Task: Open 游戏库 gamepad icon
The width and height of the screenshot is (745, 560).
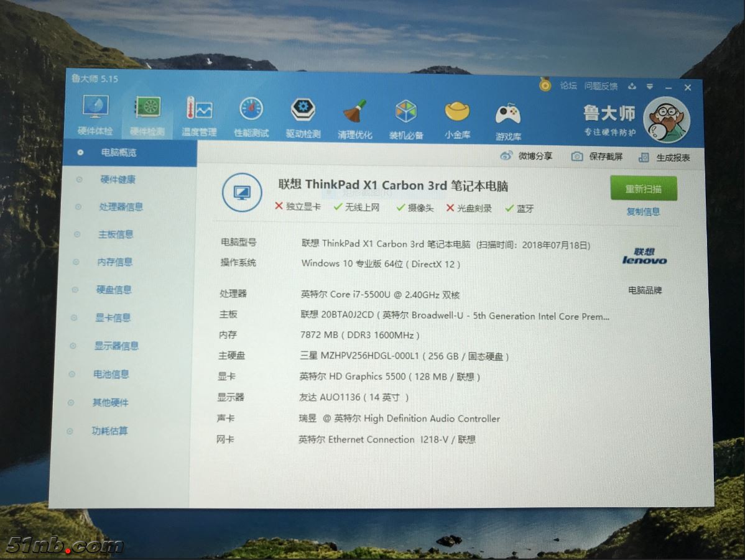Action: click(508, 122)
